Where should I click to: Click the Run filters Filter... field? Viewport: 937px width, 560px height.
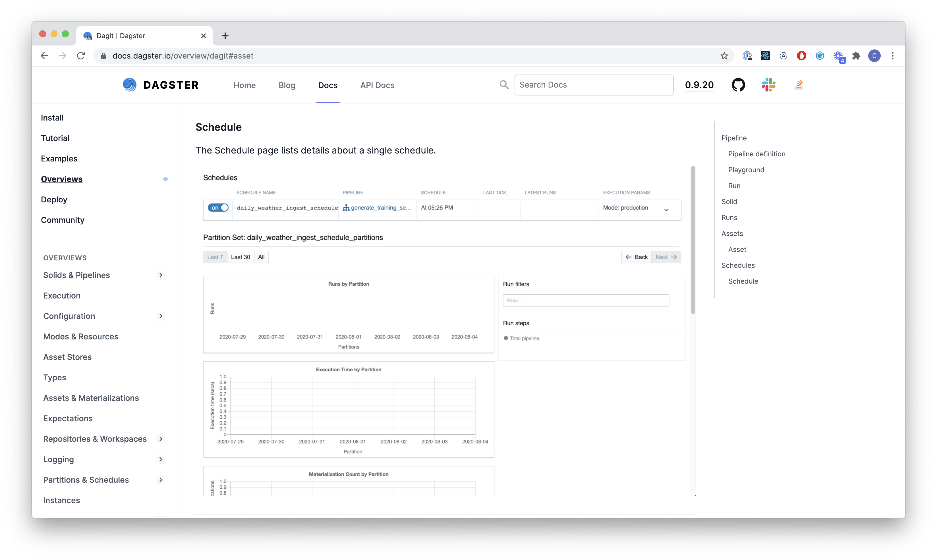pyautogui.click(x=586, y=301)
